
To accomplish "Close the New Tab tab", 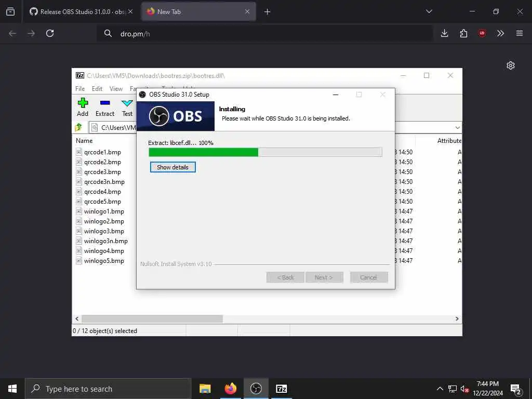I will tap(247, 11).
